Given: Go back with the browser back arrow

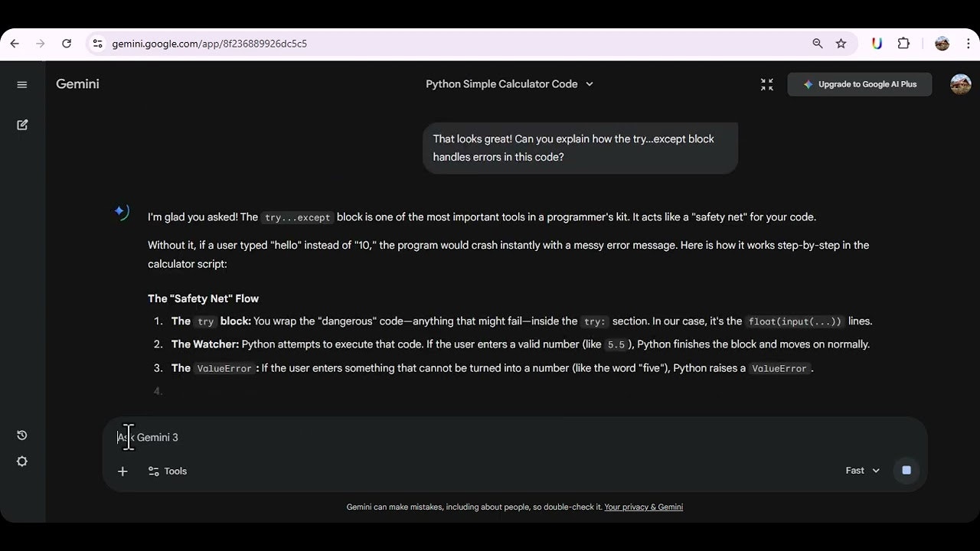Looking at the screenshot, I should point(15,44).
